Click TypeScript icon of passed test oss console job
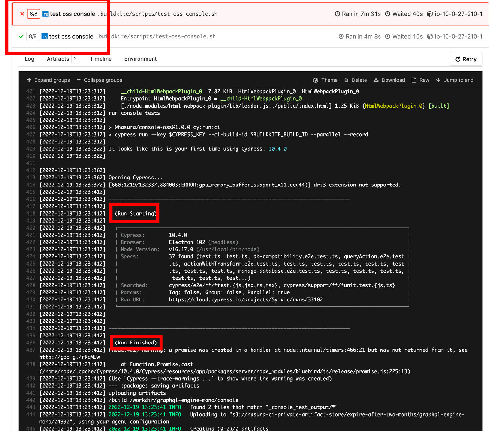504x431 pixels. (x=45, y=36)
